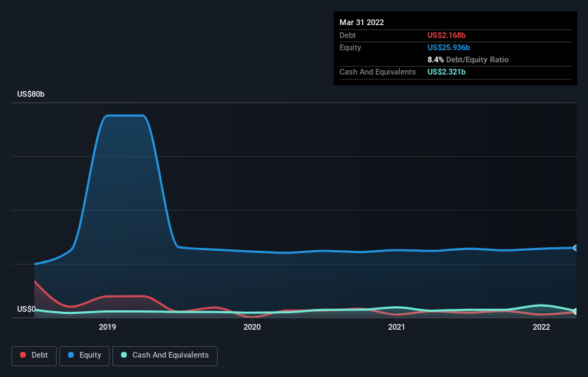
Task: Click the 2020 x-axis label
Action: pyautogui.click(x=252, y=327)
